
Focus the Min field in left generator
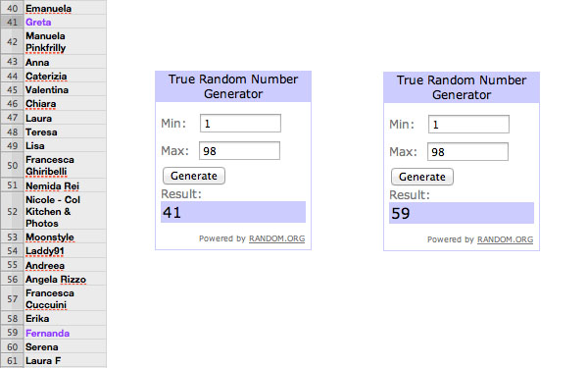240,124
